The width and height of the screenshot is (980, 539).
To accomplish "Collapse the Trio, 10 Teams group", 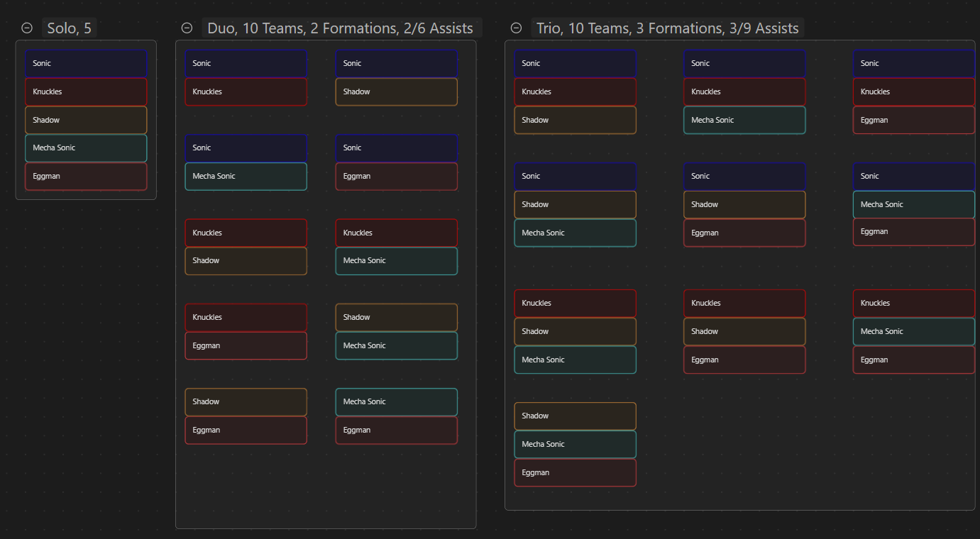I will pos(517,28).
